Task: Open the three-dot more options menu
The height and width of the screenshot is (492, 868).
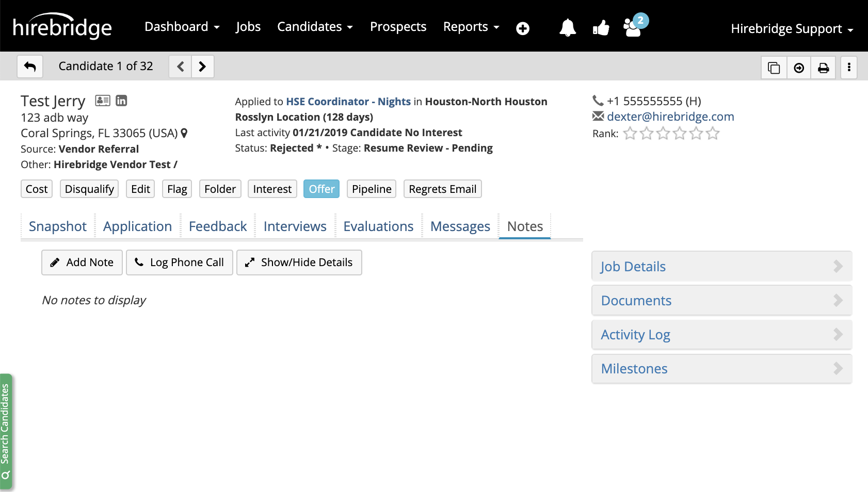Action: [849, 68]
